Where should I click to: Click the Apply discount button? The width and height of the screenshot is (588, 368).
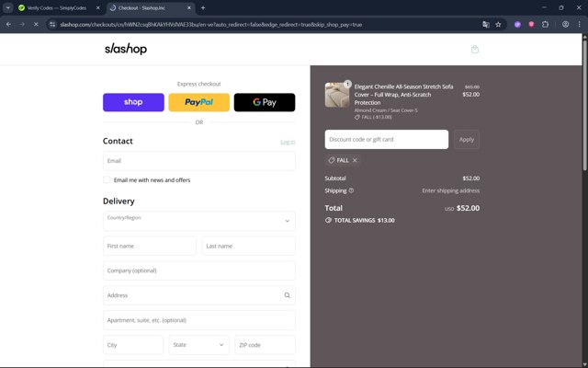467,139
